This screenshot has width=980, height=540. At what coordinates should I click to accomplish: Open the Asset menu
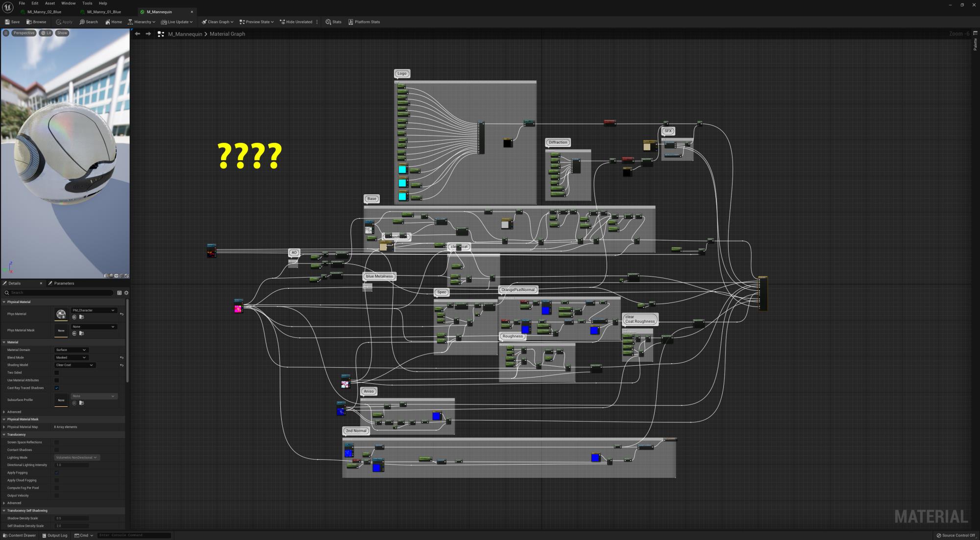tap(50, 3)
